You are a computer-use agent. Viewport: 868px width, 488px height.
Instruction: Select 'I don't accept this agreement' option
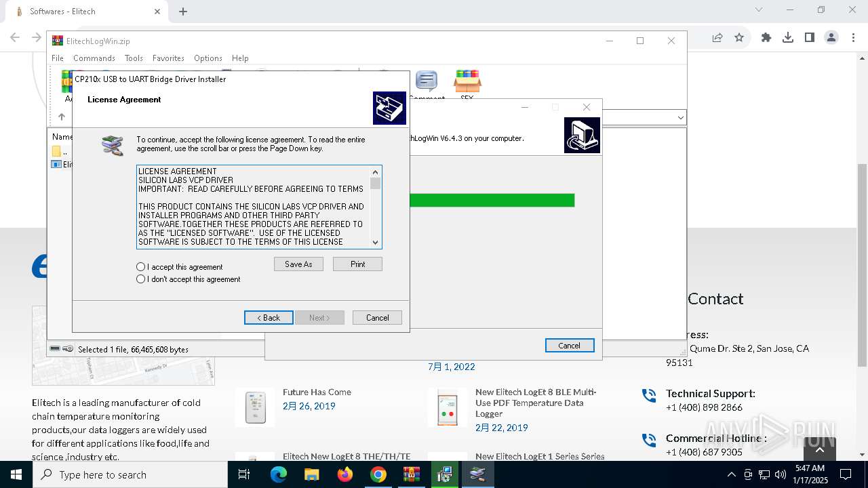coord(189,279)
